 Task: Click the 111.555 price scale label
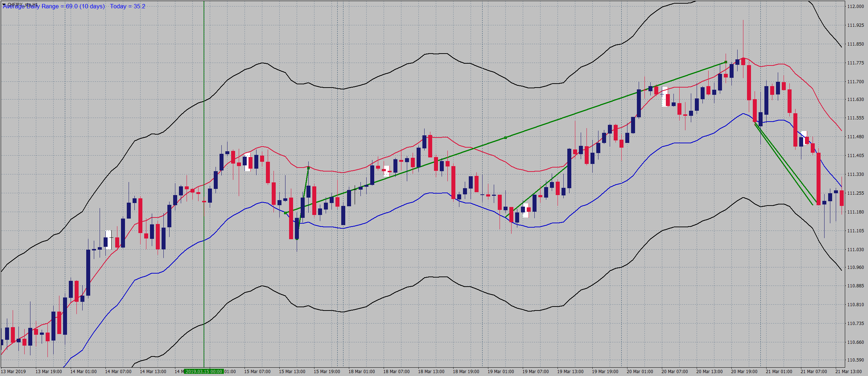(x=855, y=118)
